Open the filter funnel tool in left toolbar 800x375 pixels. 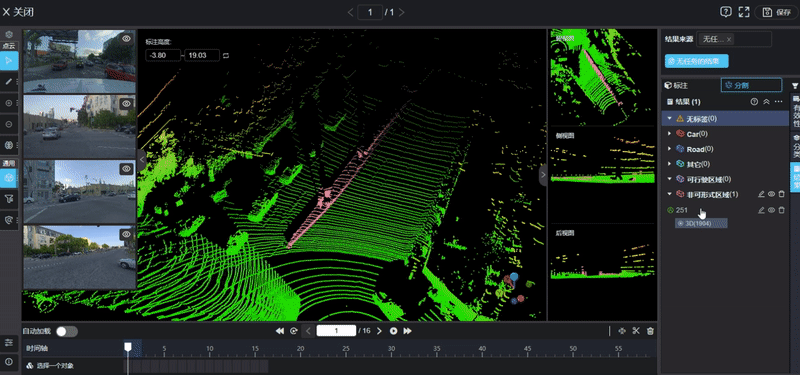(9, 199)
